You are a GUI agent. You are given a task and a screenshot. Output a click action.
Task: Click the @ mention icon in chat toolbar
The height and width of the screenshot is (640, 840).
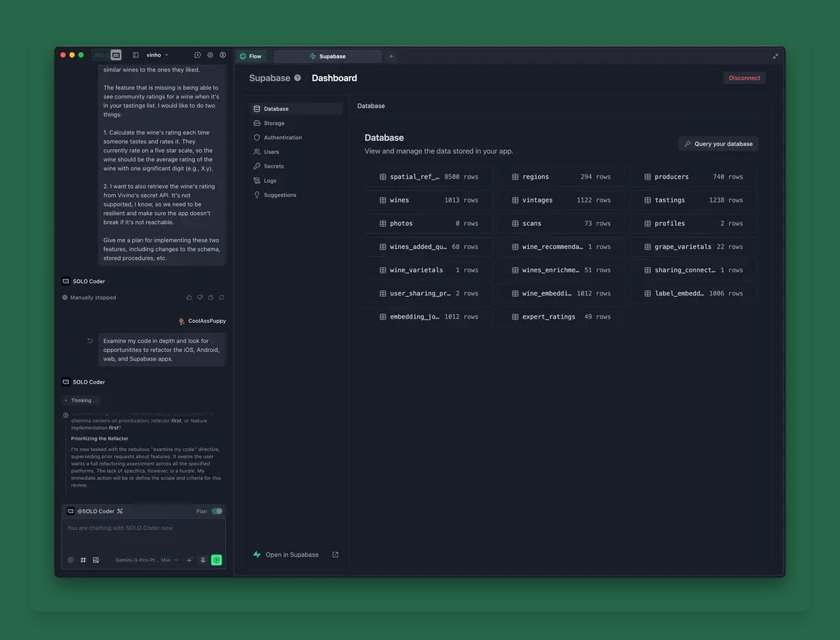pos(71,560)
